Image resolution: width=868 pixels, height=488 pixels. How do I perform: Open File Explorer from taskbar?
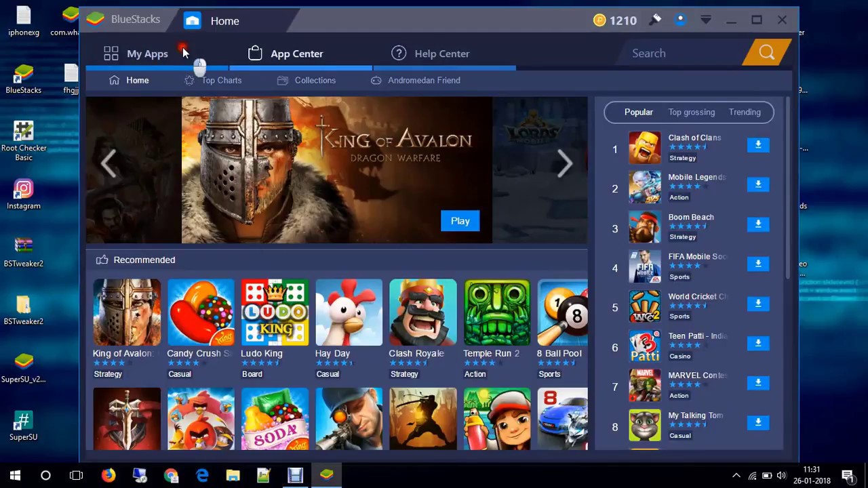click(x=233, y=475)
